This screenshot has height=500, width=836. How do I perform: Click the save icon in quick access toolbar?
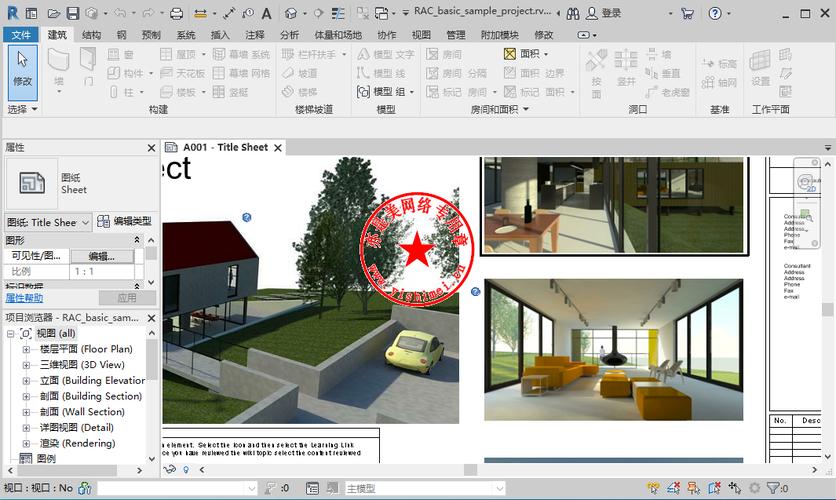tap(72, 13)
